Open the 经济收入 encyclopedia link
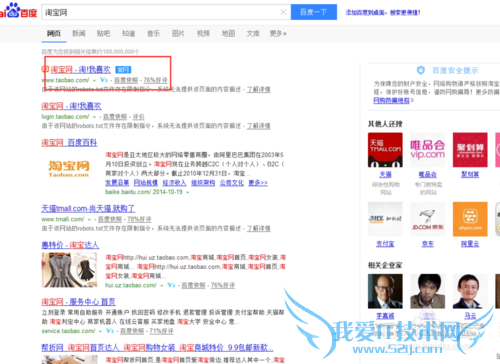Screen dimensions: 500x364 (x=174, y=183)
